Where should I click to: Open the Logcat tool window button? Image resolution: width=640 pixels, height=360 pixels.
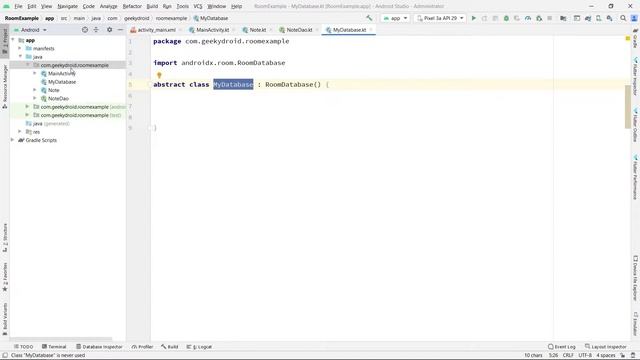coord(199,347)
